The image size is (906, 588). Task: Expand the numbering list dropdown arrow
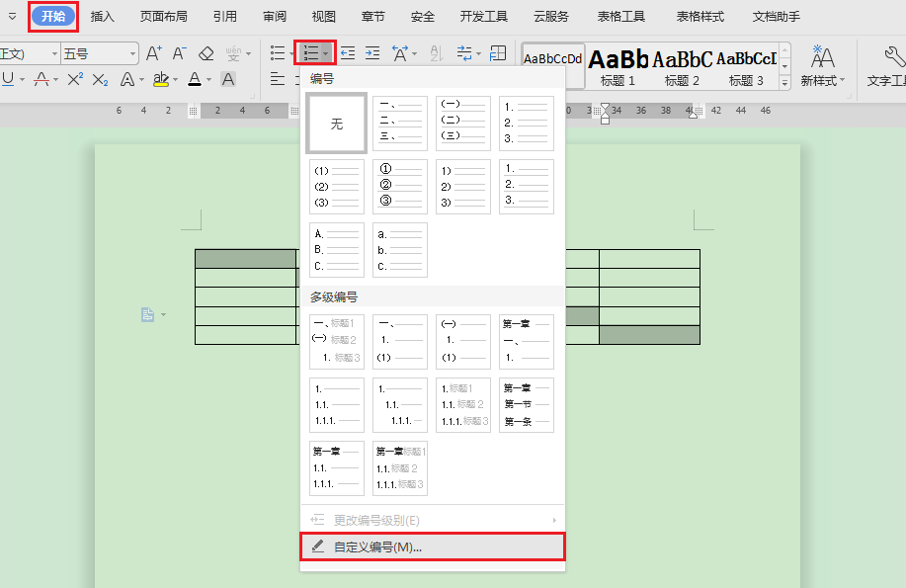[326, 53]
